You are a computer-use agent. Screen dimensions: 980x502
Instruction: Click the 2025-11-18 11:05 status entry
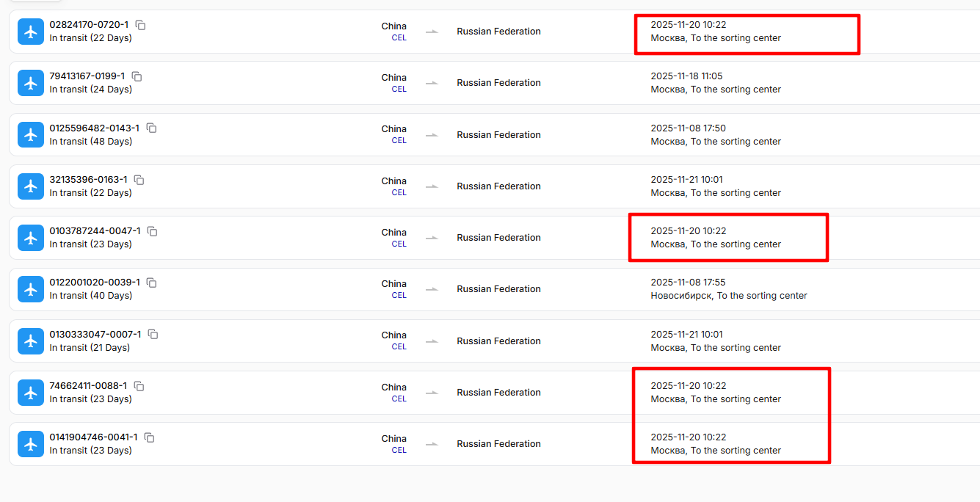coord(686,76)
